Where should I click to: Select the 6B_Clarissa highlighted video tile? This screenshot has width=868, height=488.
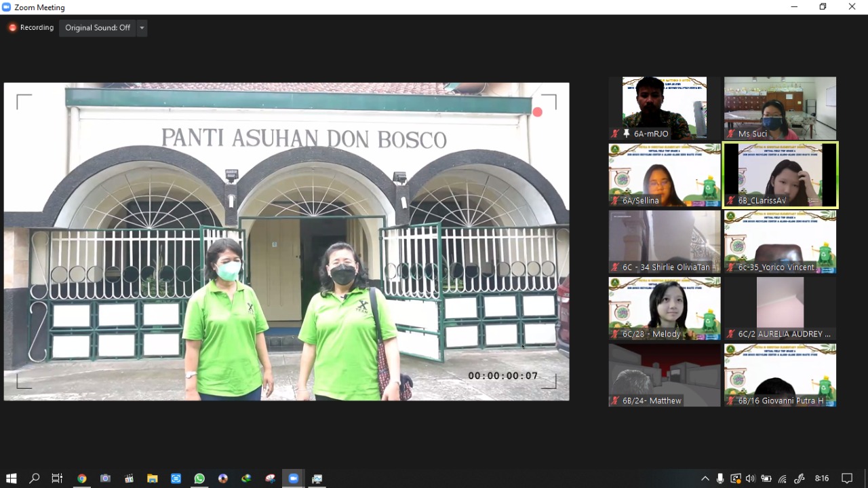(x=780, y=175)
